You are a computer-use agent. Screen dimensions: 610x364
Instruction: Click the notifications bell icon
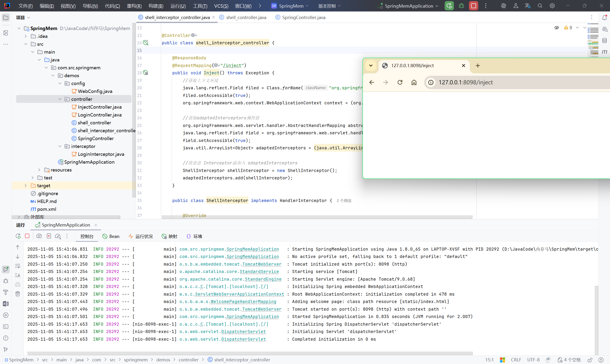[x=604, y=18]
